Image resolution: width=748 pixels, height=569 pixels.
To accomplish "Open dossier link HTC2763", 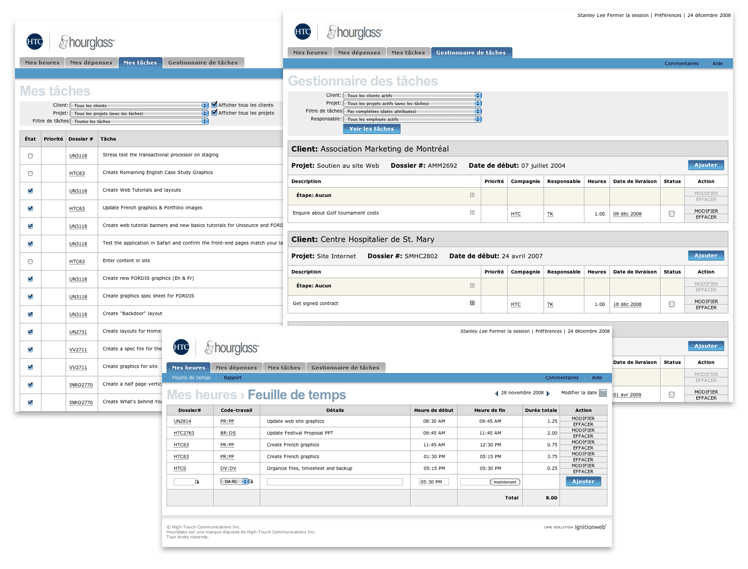I will pyautogui.click(x=184, y=433).
